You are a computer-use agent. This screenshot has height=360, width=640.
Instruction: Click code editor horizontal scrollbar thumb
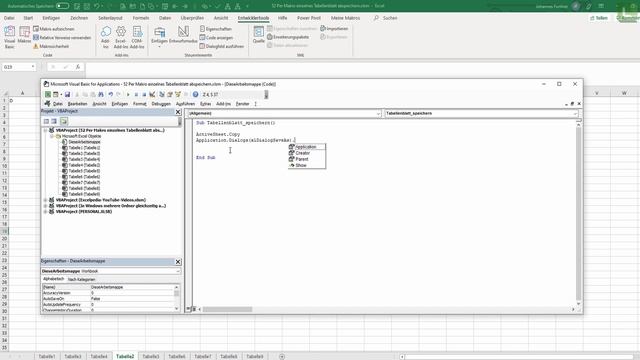(227, 309)
